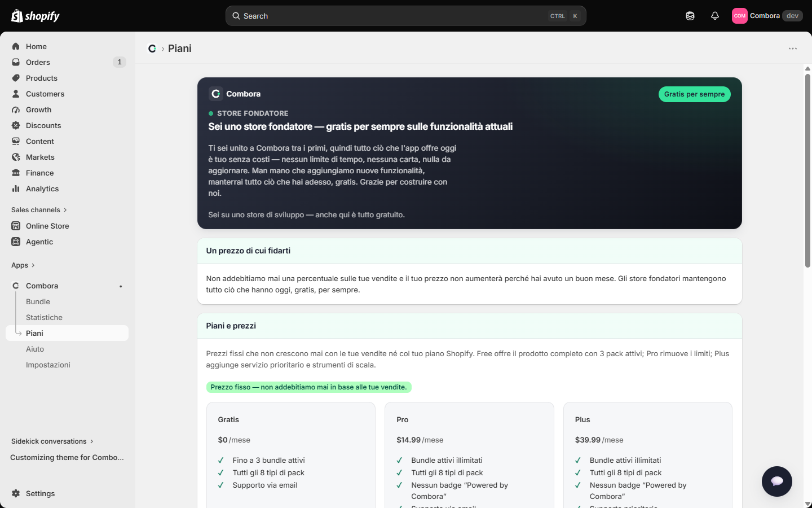Screen dimensions: 812x508
Task: Click the Gratis plan title
Action: coord(228,419)
